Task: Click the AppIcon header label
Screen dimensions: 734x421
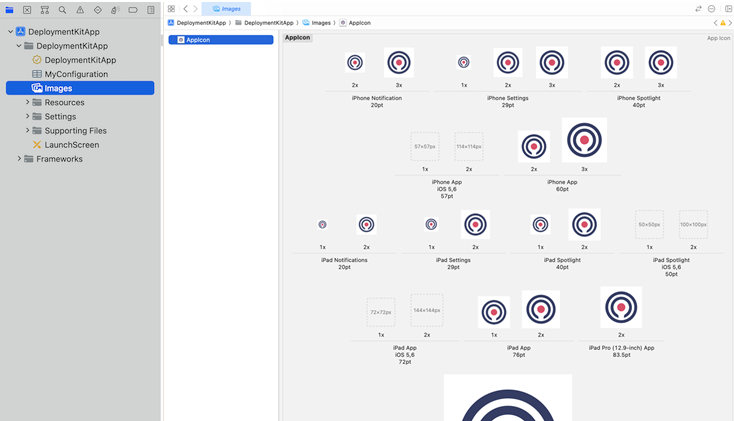Action: coord(298,37)
